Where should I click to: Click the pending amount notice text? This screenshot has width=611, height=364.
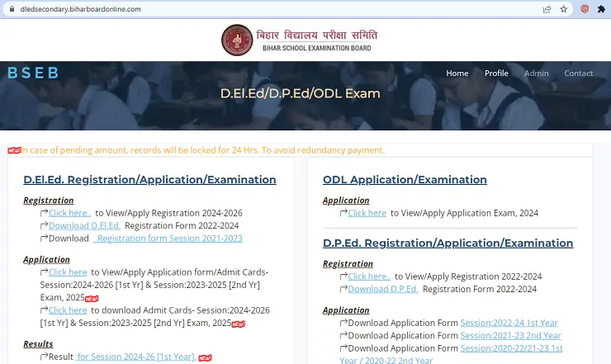coord(202,150)
